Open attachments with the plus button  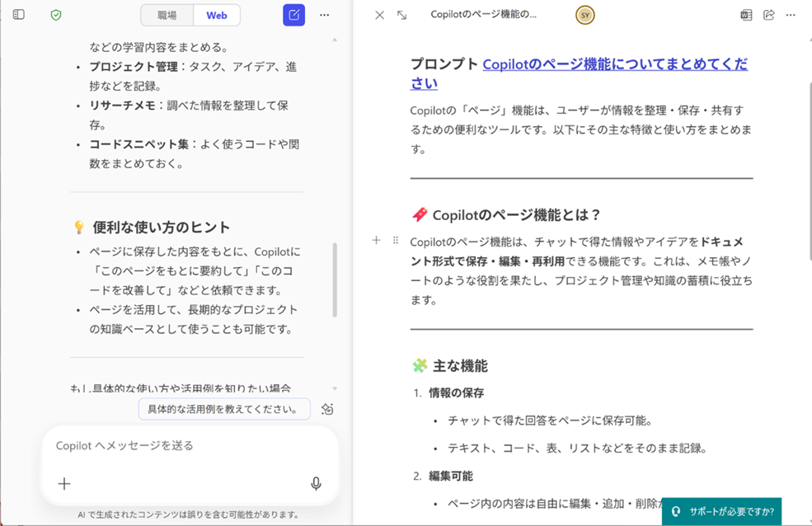point(64,484)
